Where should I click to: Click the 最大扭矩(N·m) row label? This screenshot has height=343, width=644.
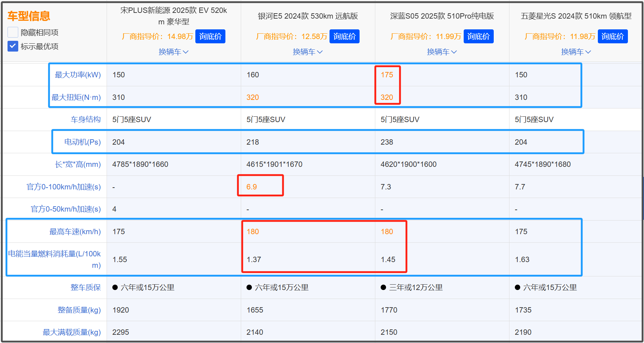[76, 97]
